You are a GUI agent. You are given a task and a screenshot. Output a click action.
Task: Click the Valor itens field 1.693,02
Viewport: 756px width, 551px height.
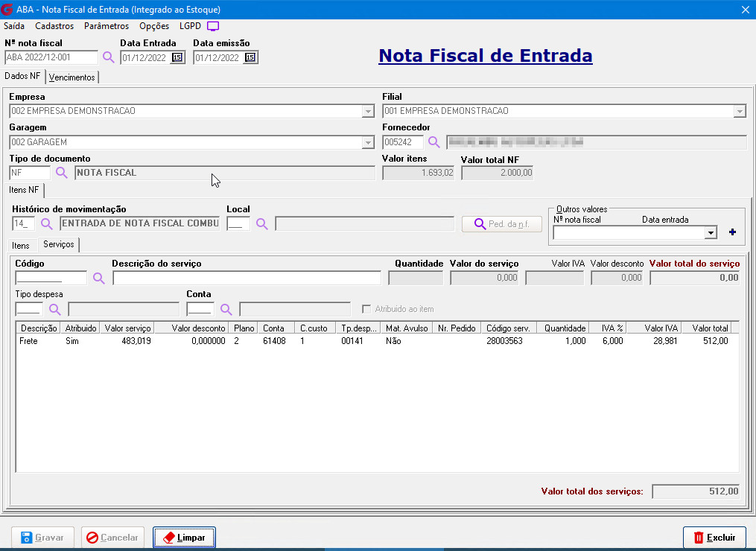pos(418,173)
